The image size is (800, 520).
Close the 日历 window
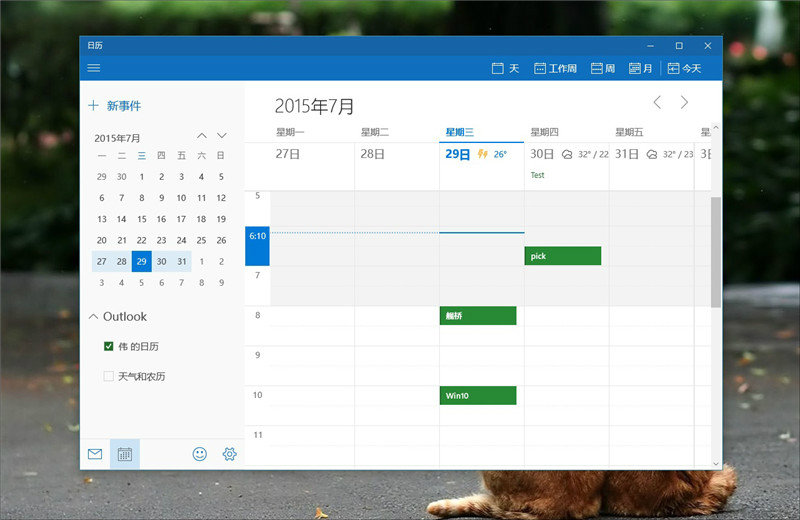708,45
